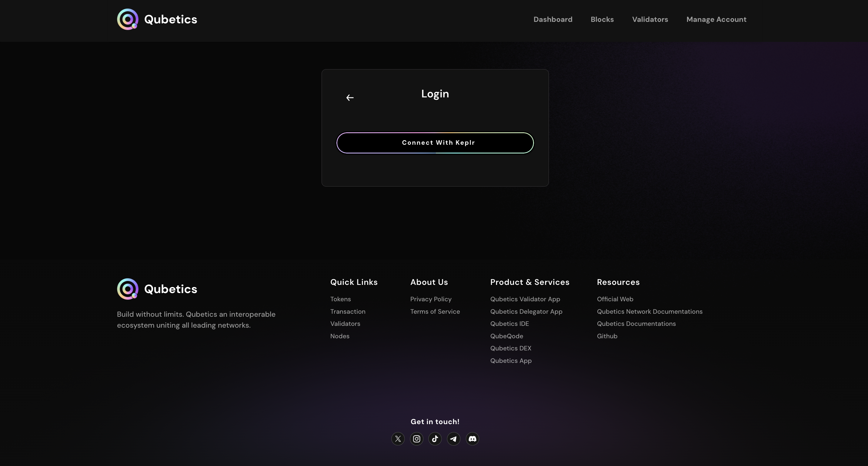Click the Qubetics logo in header

[157, 19]
